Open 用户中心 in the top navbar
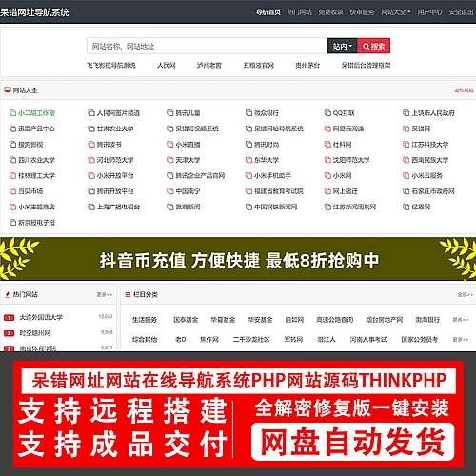Screen dimensions: 476x476 pos(429,12)
